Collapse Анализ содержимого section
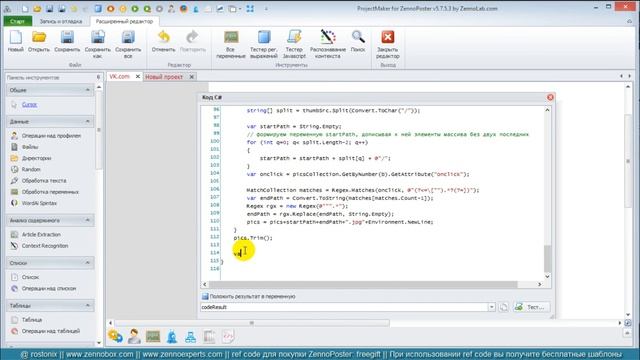This screenshot has height=360, width=640. [x=87, y=220]
